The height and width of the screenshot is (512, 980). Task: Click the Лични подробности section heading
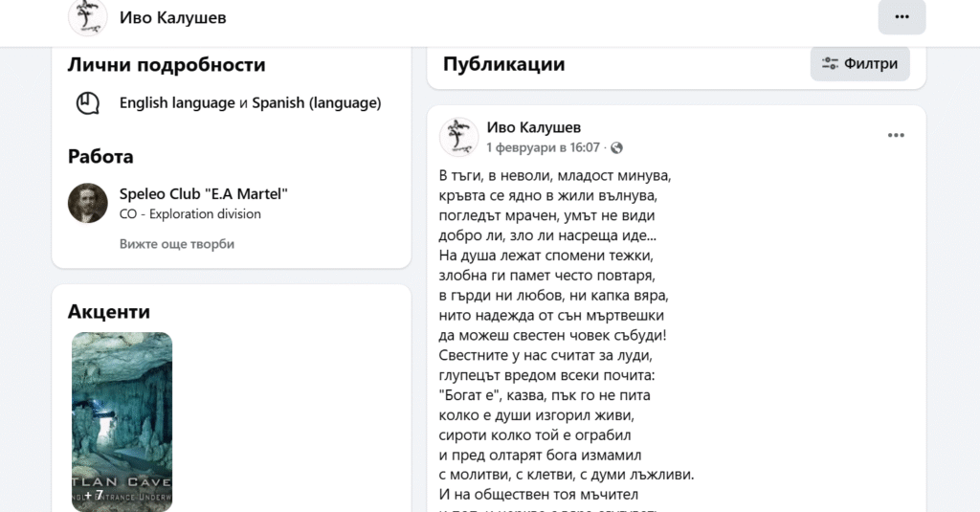point(167,65)
